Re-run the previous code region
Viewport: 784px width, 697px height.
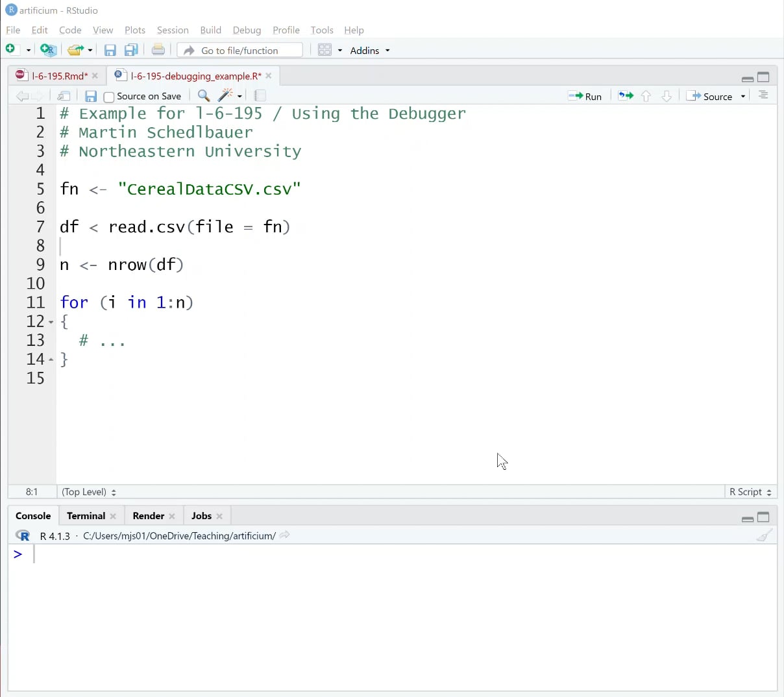626,96
